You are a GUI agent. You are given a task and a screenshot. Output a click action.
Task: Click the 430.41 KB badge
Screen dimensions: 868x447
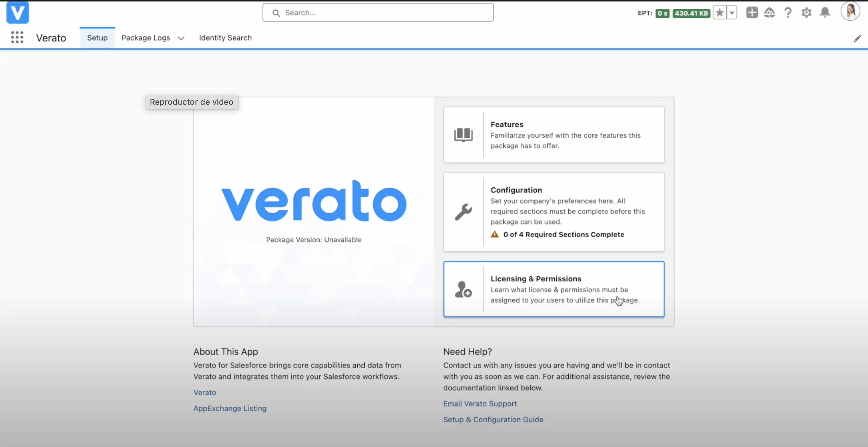[691, 13]
